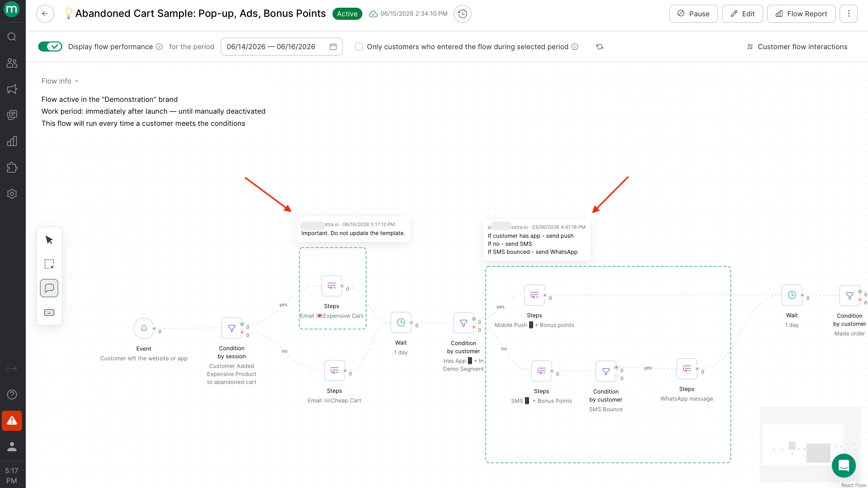This screenshot has width=868, height=488.
Task: Open the campaigns megaphone icon
Action: coord(12,89)
